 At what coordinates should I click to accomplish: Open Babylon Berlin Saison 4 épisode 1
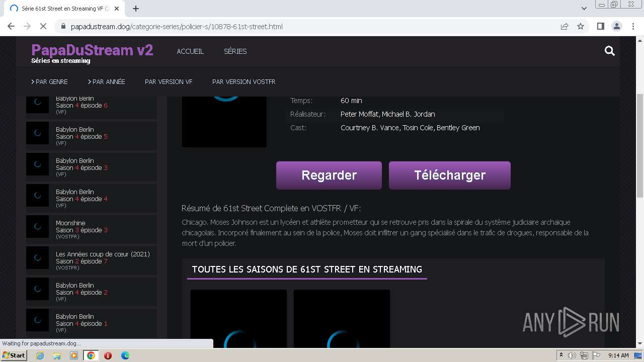point(92,323)
